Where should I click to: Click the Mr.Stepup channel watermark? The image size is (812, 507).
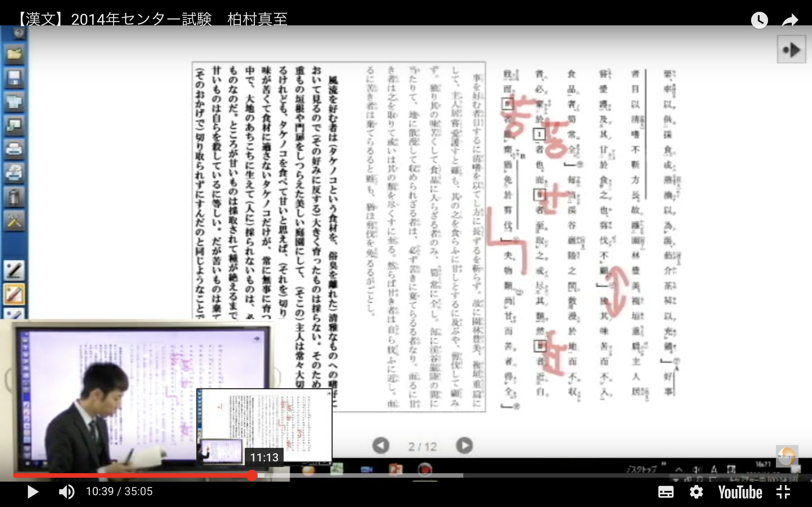(x=787, y=455)
